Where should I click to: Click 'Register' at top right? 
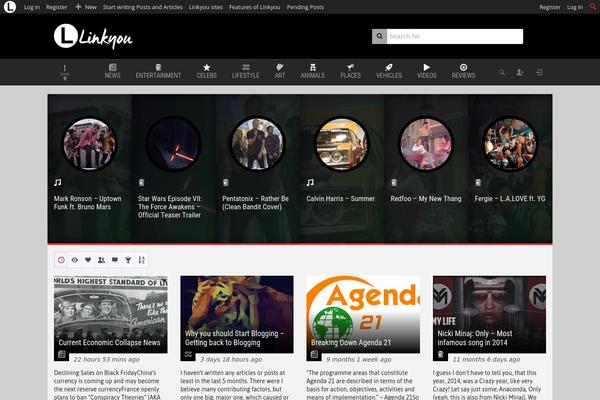point(550,7)
